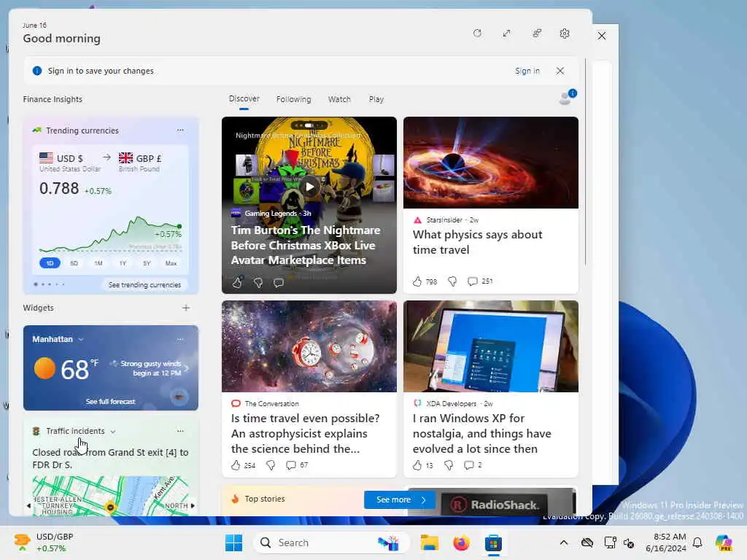Open widgets settings gear
The width and height of the screenshot is (747, 560).
click(565, 34)
